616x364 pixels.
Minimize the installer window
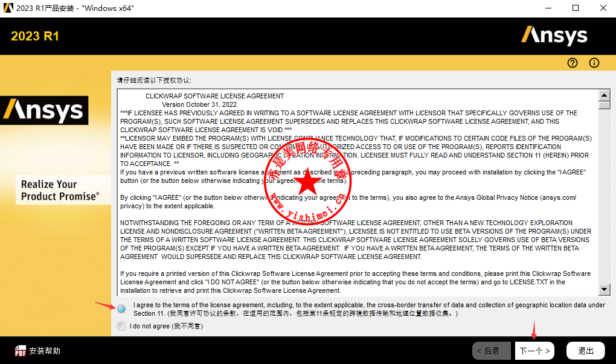[x=548, y=8]
